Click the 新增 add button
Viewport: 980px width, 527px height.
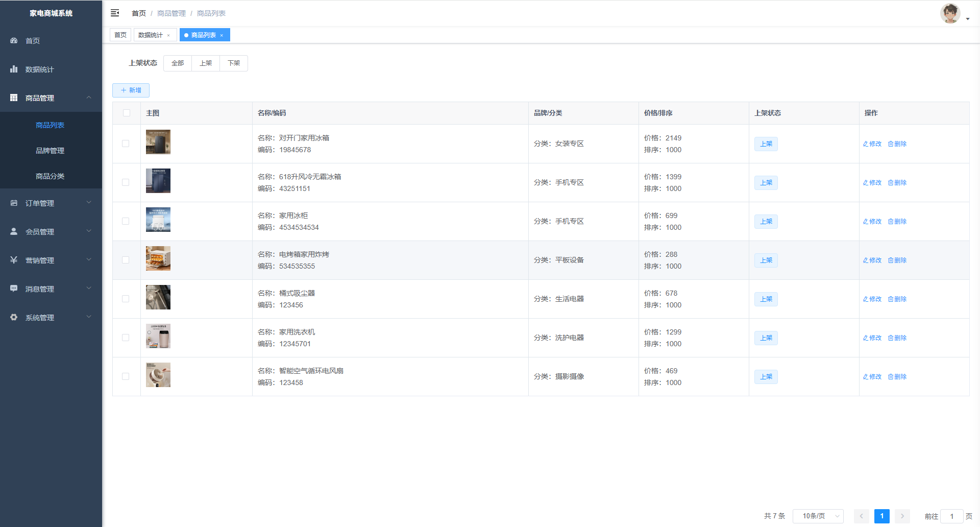[x=131, y=90]
